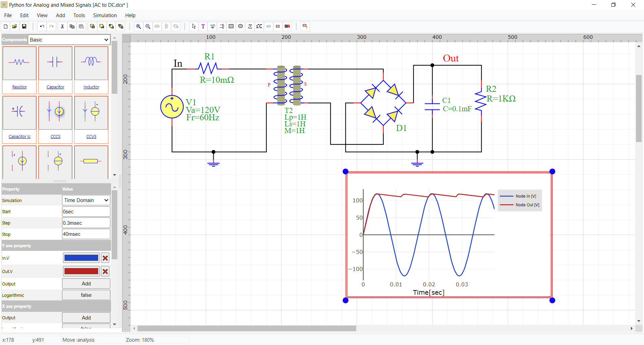The height and width of the screenshot is (345, 644).
Task: Select the T2 transformer
Action: tap(288, 85)
